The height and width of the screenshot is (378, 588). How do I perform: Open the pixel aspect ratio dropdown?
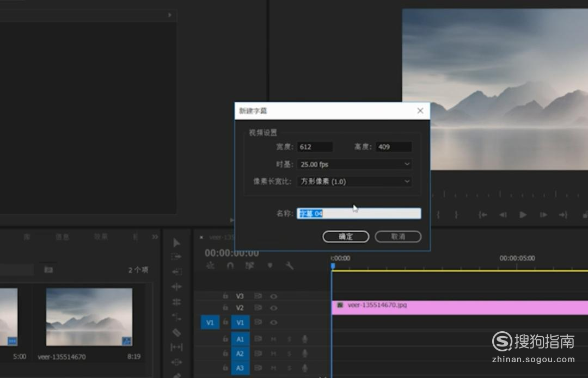point(354,181)
